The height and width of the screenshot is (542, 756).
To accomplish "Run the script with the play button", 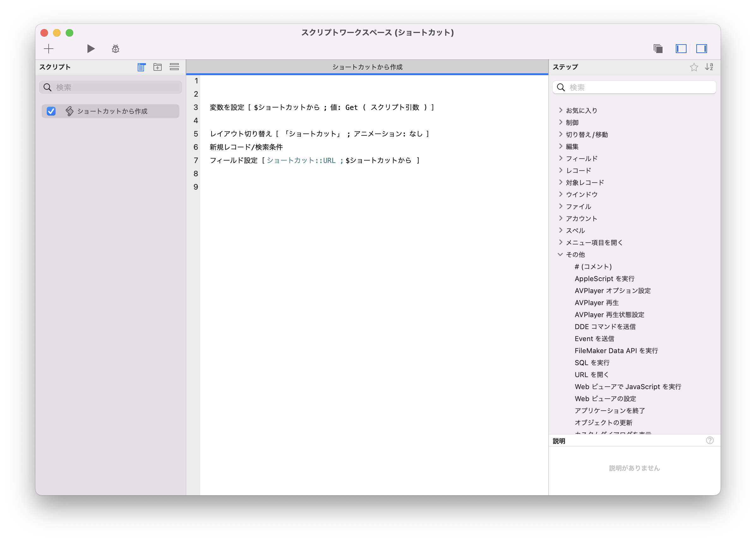I will [91, 49].
